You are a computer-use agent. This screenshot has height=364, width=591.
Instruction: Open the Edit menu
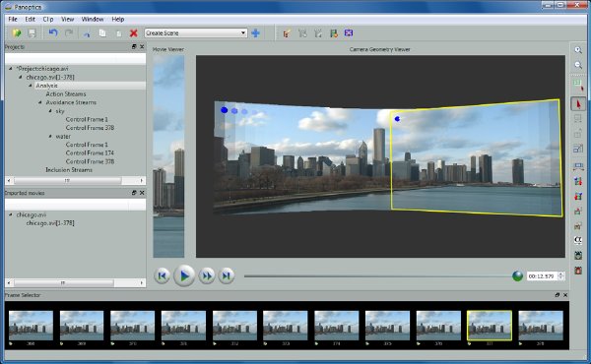coord(31,20)
